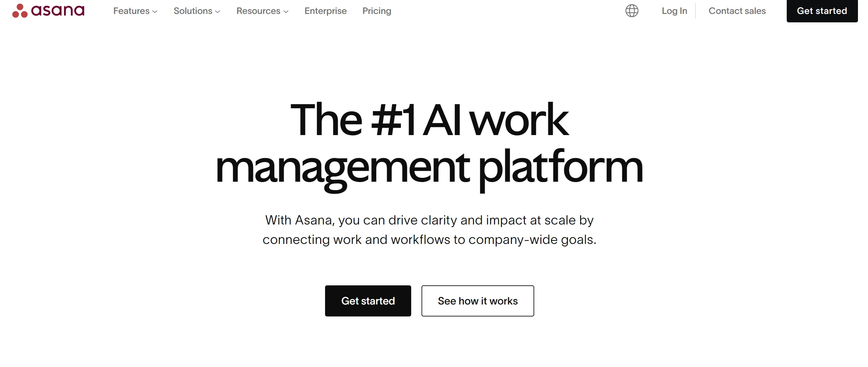Click the Get started hero button
Viewport: 868px width, 367px height.
(x=368, y=301)
